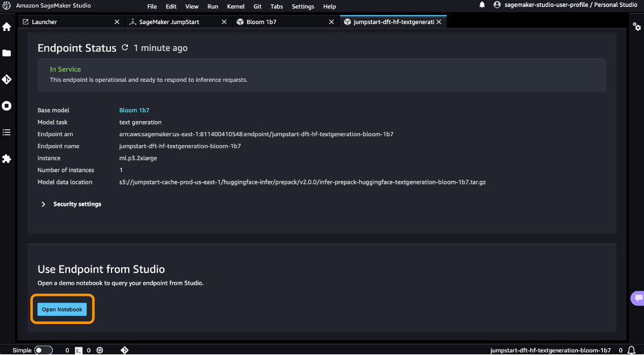Open the Git panel in sidebar
The height and width of the screenshot is (355, 644).
[7, 79]
